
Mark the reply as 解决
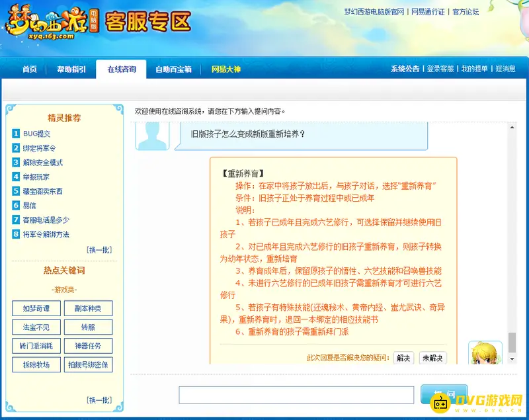click(403, 358)
